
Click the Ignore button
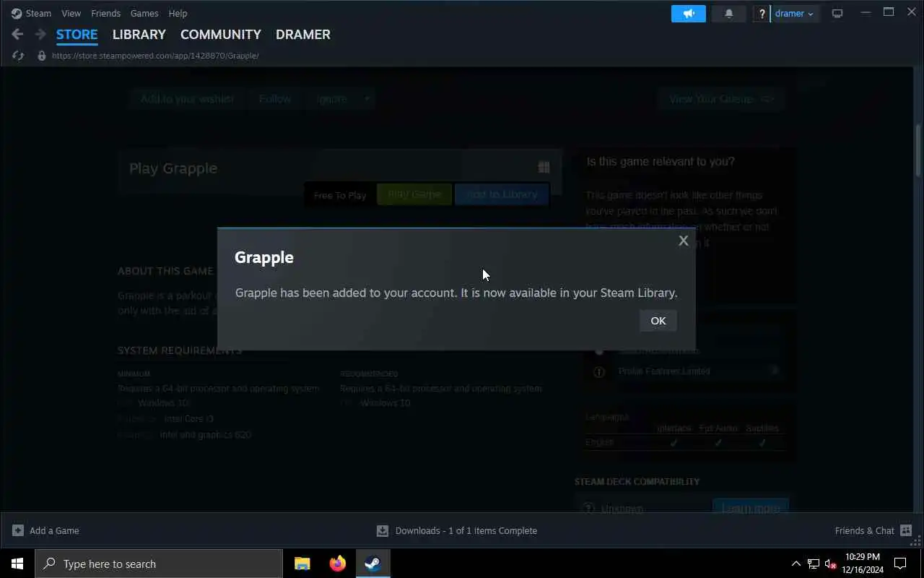click(x=332, y=99)
